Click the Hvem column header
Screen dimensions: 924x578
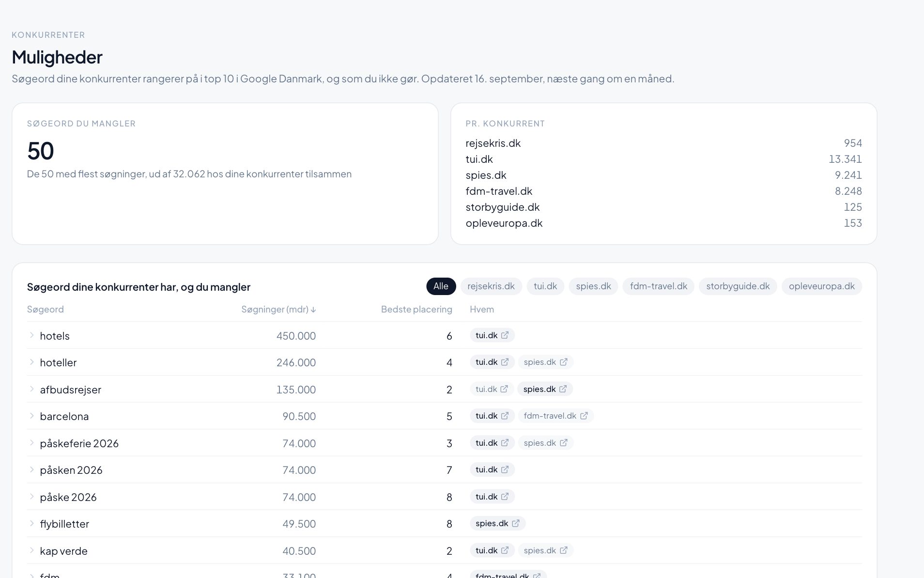(482, 309)
